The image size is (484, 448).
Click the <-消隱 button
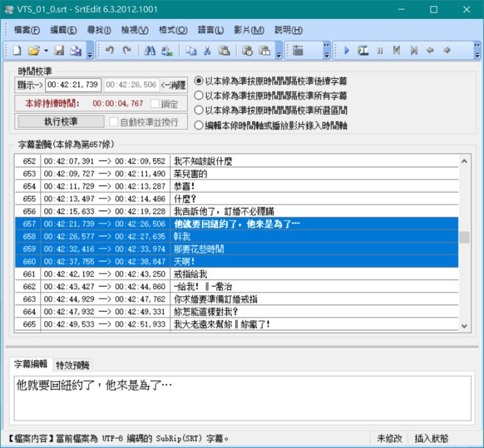coord(173,85)
